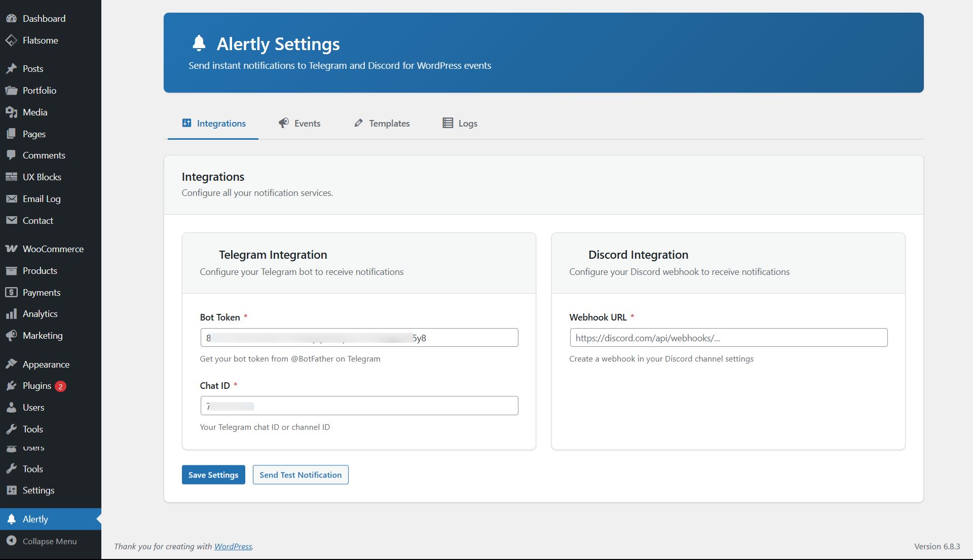
Task: Click the Dashboard gauge icon
Action: 11,19
